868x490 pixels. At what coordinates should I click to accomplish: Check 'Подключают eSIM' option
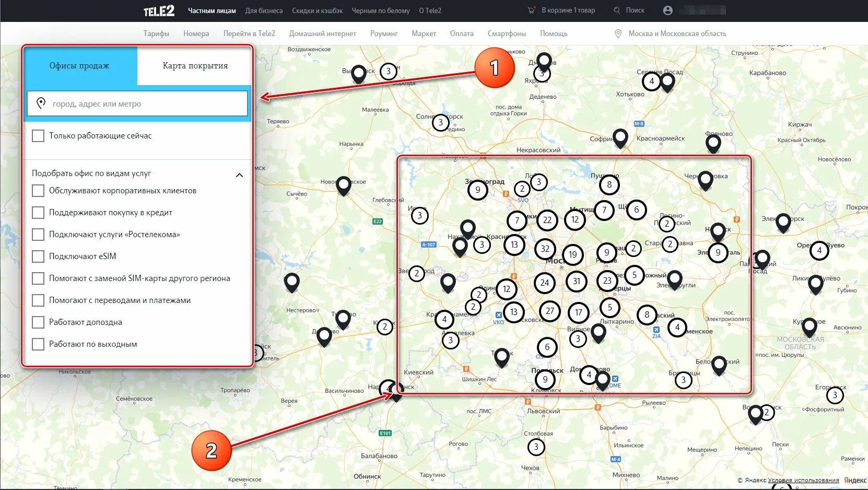click(x=38, y=256)
